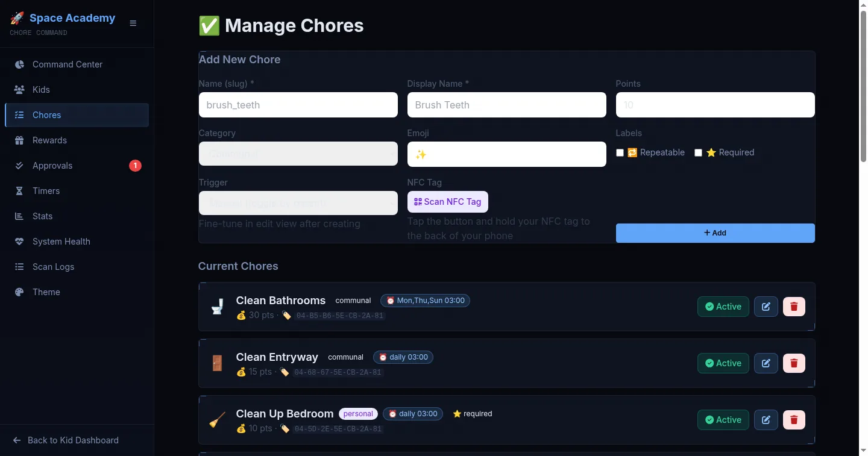Open the Trigger dropdown
Viewport: 868px width, 456px height.
point(298,203)
